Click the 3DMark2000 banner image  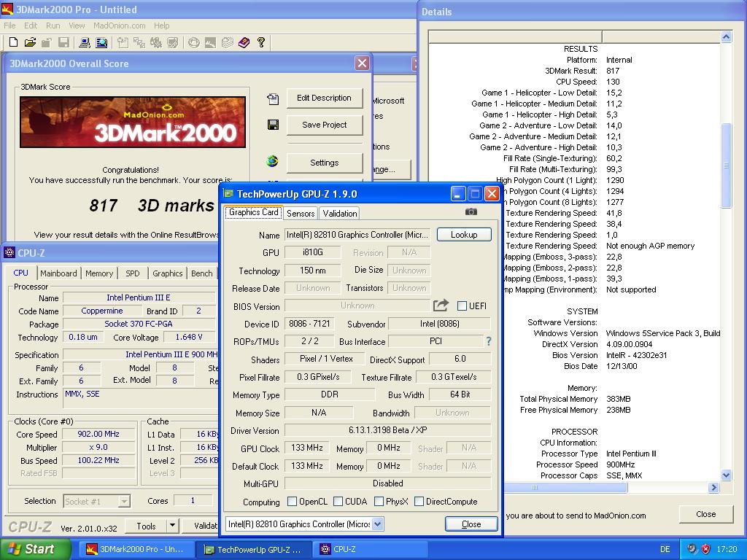pyautogui.click(x=133, y=122)
